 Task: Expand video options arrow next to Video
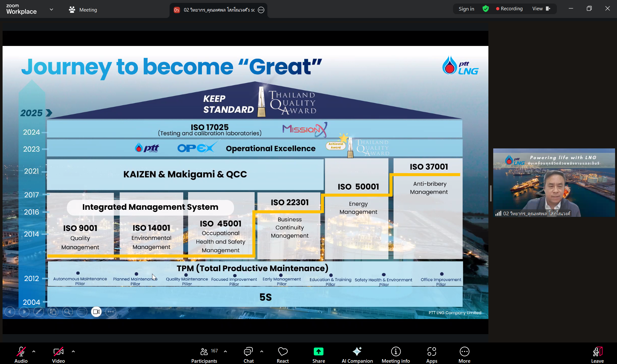(73, 351)
